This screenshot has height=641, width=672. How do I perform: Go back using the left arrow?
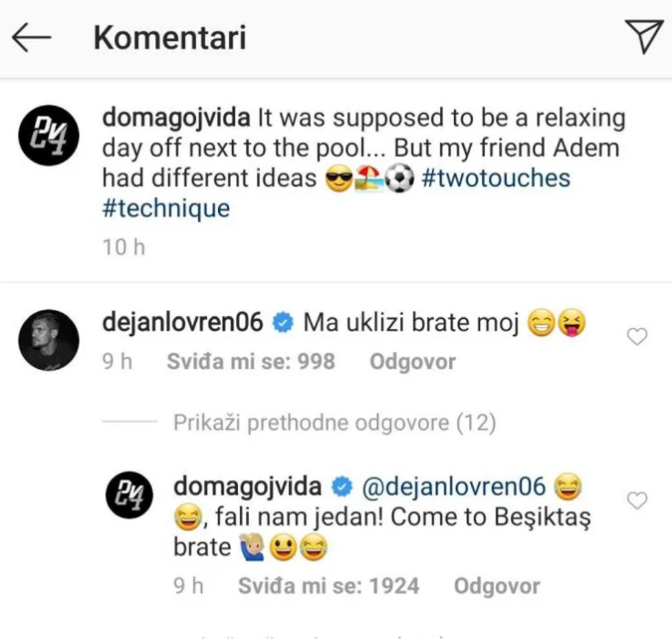click(32, 37)
